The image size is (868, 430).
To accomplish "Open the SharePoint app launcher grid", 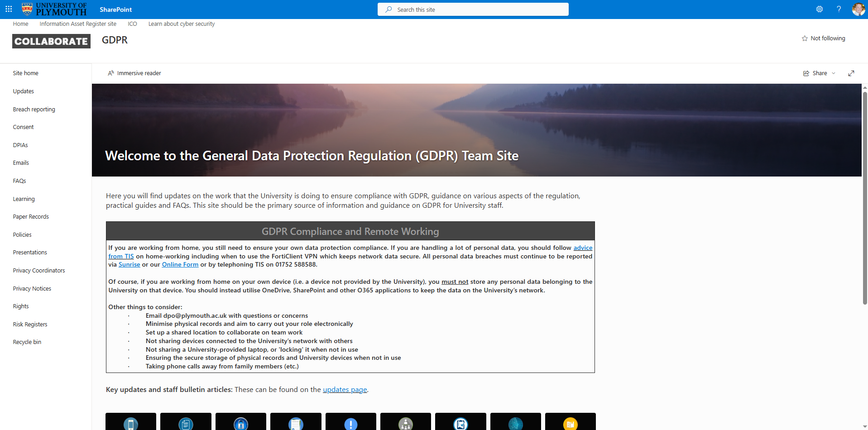I will [9, 9].
